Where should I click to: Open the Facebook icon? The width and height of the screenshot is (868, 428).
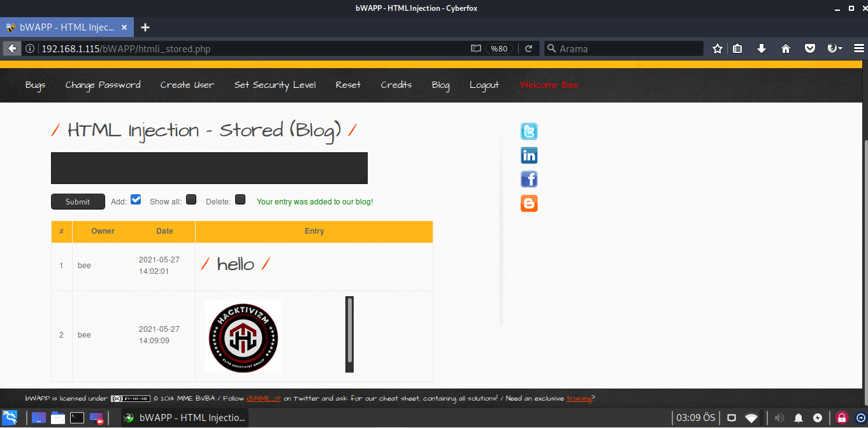coord(529,179)
